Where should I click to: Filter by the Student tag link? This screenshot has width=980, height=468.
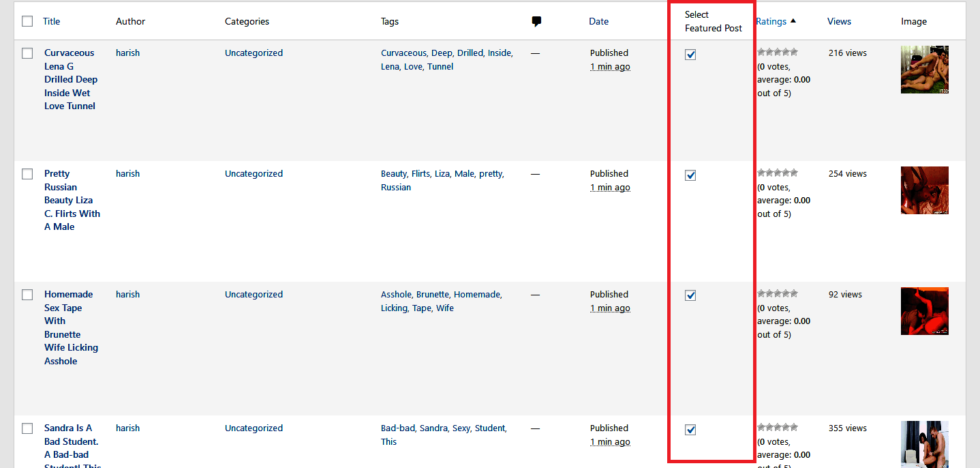(x=490, y=428)
